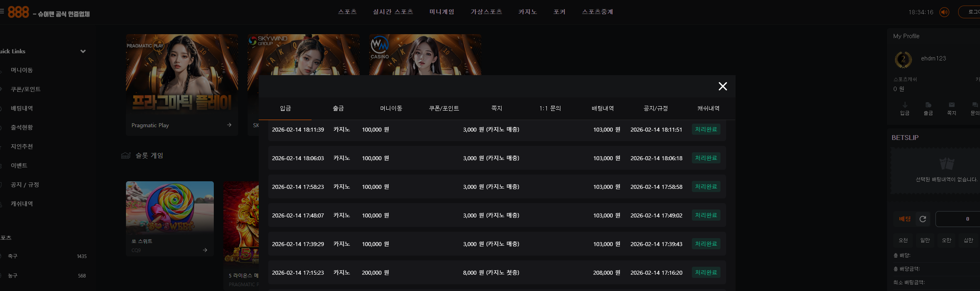Image resolution: width=980 pixels, height=291 pixels.
Task: Click the 오천 bet amount button
Action: coord(903,240)
